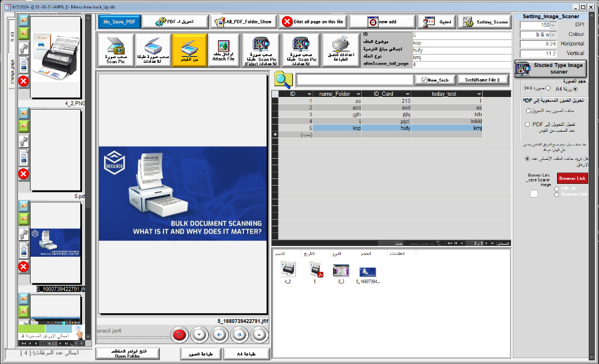Go to next page with right arrow button
This screenshot has width=599, height=364.
(x=239, y=335)
